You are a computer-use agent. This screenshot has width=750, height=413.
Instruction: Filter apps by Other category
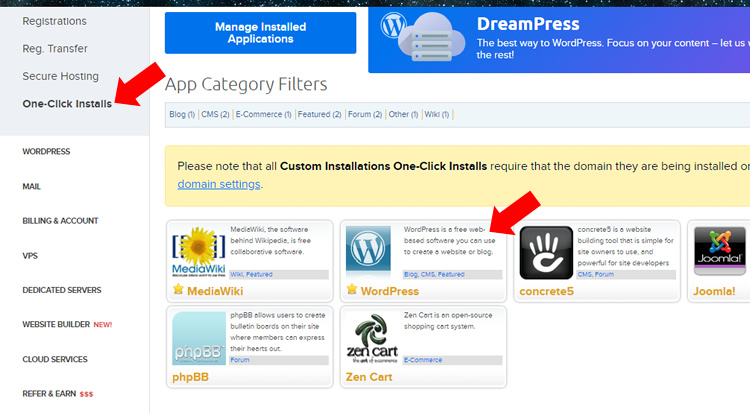coord(403,114)
